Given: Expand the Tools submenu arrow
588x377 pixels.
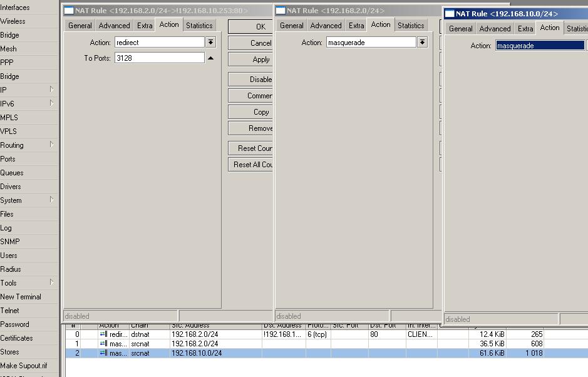Looking at the screenshot, I should [x=52, y=282].
